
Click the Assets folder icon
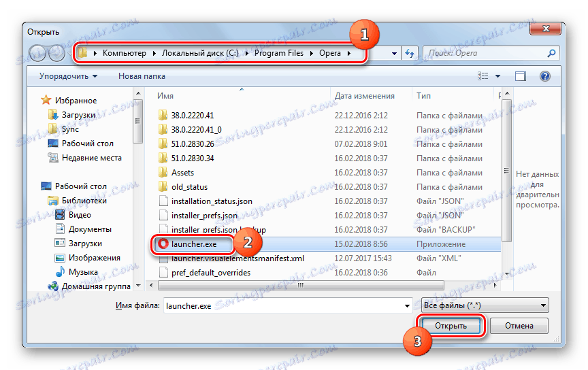tap(163, 173)
